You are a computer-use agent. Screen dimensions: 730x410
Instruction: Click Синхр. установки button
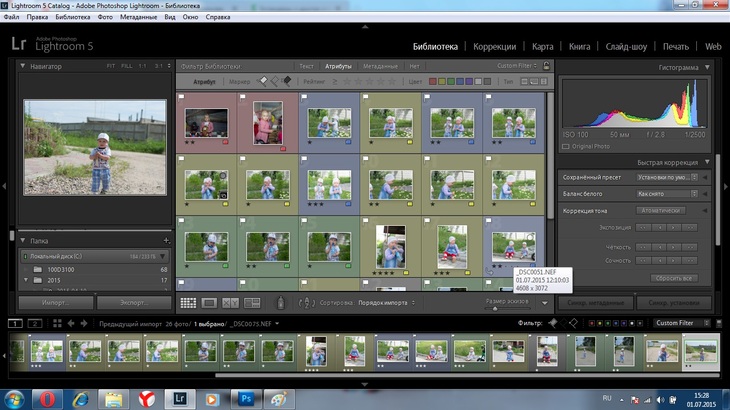click(x=674, y=302)
